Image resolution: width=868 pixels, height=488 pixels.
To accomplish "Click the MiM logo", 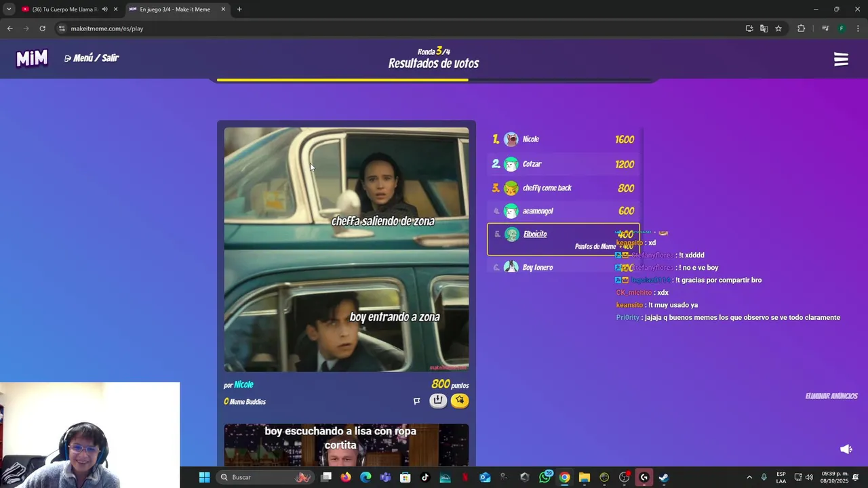I will click(32, 58).
